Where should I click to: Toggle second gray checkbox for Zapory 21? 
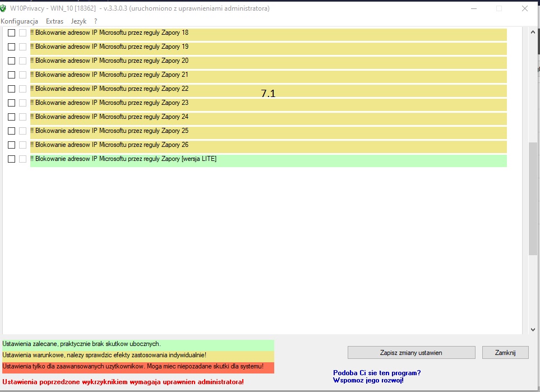point(23,75)
